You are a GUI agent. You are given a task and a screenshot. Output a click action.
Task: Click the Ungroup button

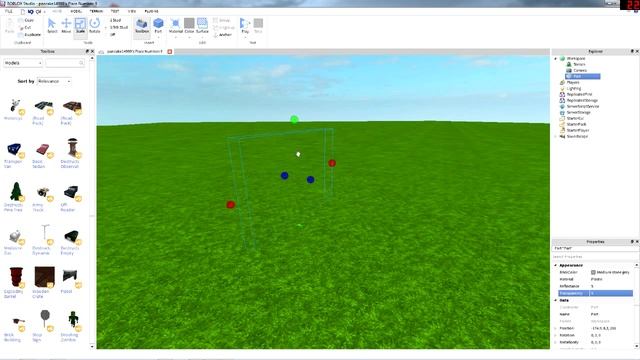point(224,27)
